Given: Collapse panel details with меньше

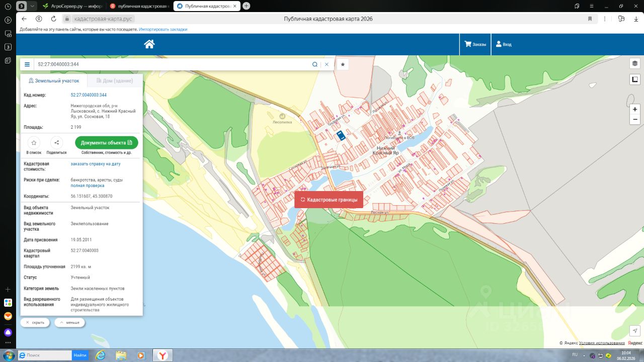Looking at the screenshot, I should click(69, 322).
